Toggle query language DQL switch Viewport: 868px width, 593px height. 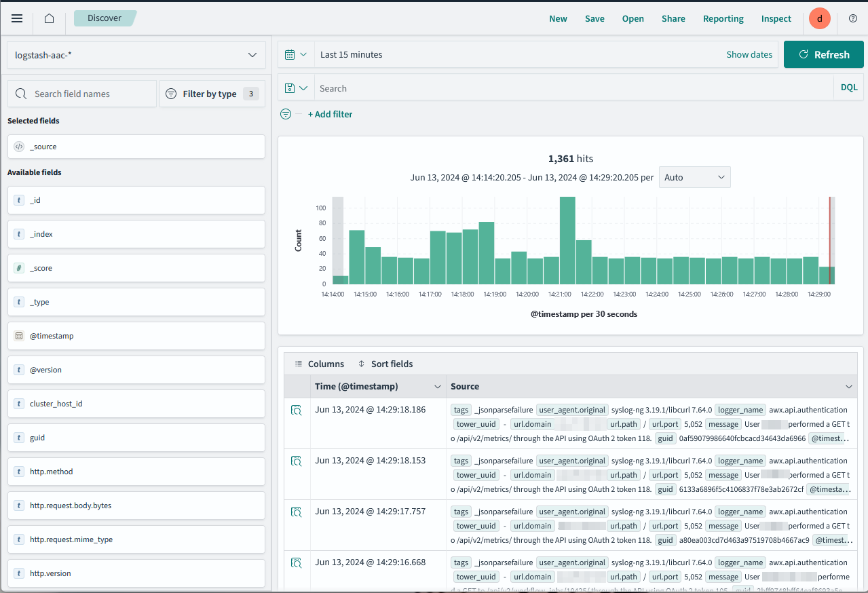[849, 88]
